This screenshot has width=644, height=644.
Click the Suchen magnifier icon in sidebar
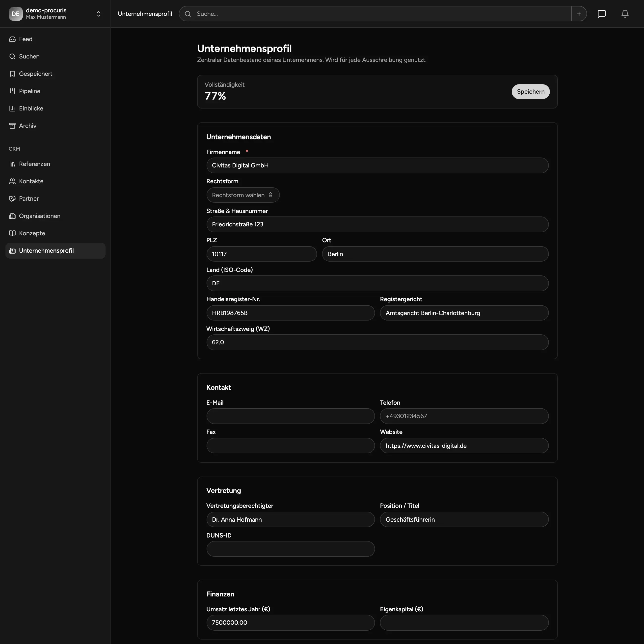point(12,56)
